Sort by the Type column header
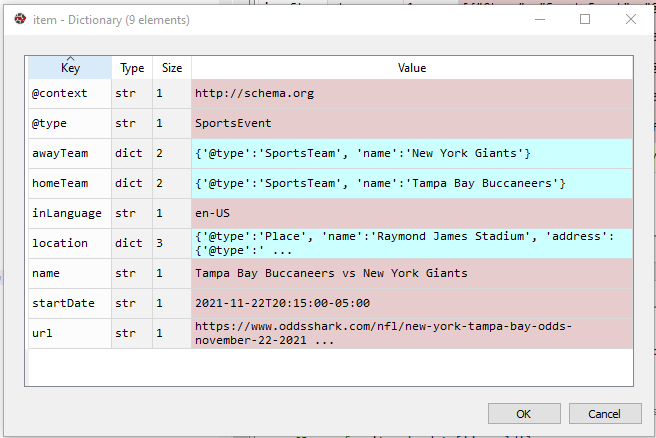The height and width of the screenshot is (438, 656). (x=132, y=67)
